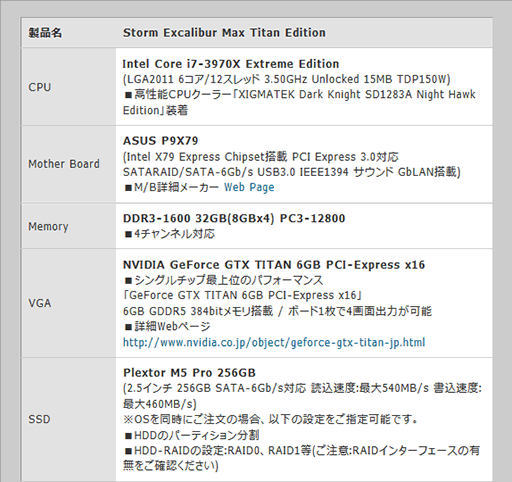This screenshot has width=512, height=482.
Task: Click the Storm Excalibur Max Titan Edition title
Action: coord(224,33)
